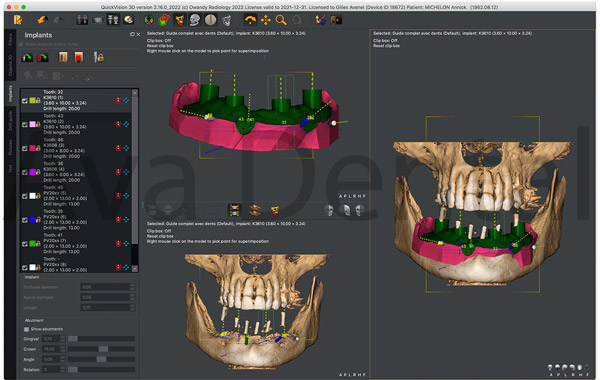Click blue move icon for Tooth 36
This screenshot has height=380, width=600.
pyautogui.click(x=126, y=172)
